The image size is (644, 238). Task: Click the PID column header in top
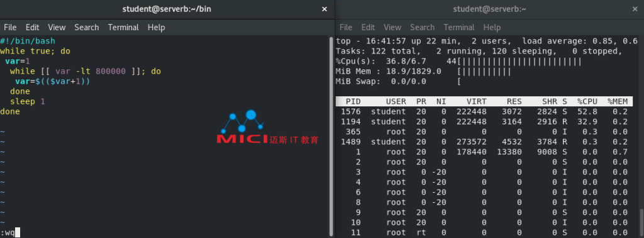tap(353, 101)
